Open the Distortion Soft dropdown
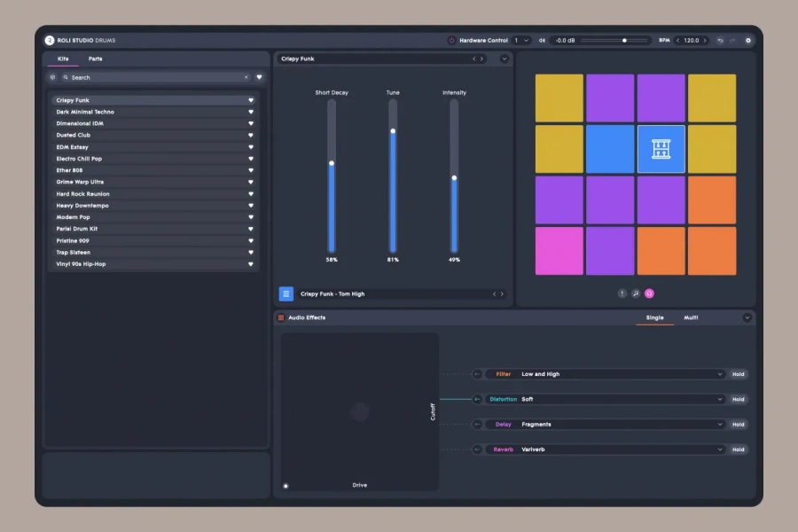The image size is (798, 532). (x=606, y=399)
